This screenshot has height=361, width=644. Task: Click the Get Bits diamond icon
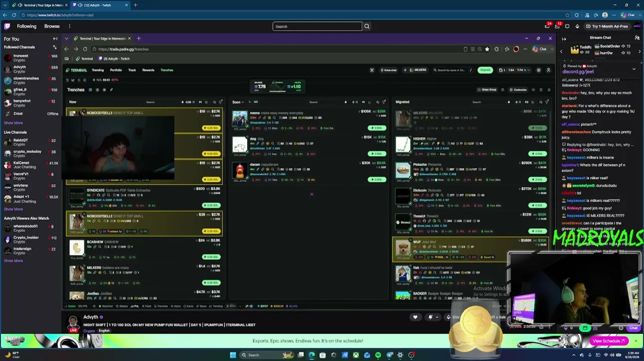coord(577,27)
